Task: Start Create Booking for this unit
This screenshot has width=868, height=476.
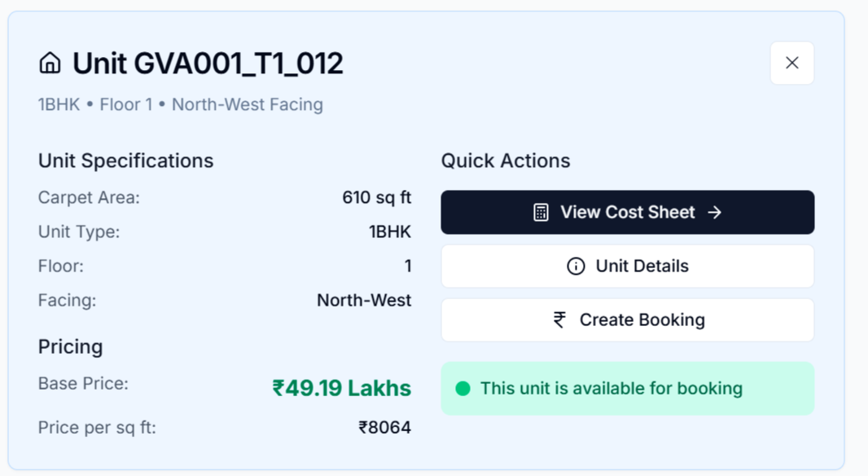Action: coord(627,320)
